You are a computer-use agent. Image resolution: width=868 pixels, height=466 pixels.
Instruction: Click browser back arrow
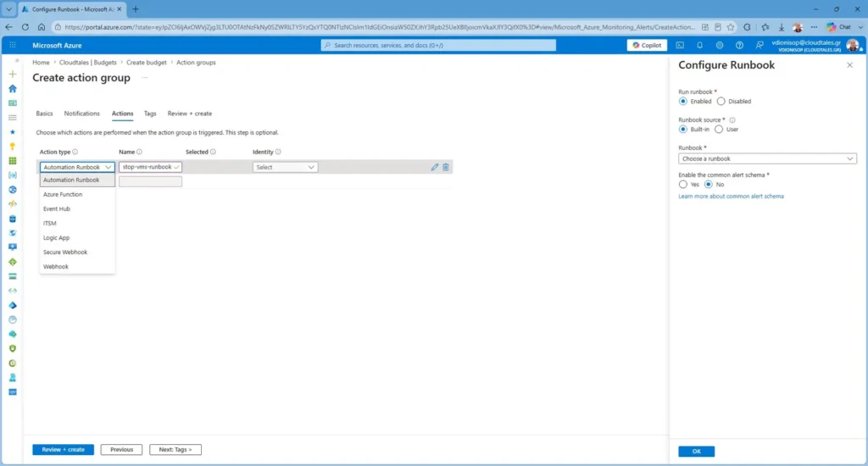click(x=8, y=27)
